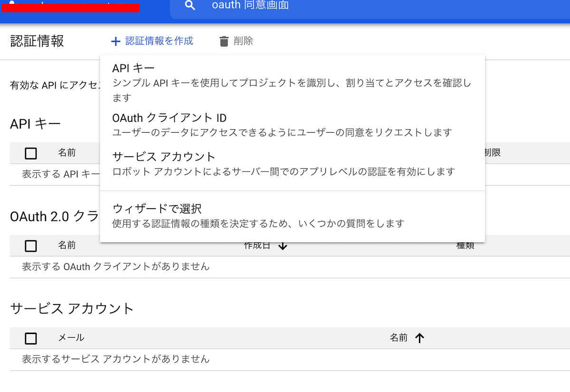Click the 削除 button label

tap(243, 41)
